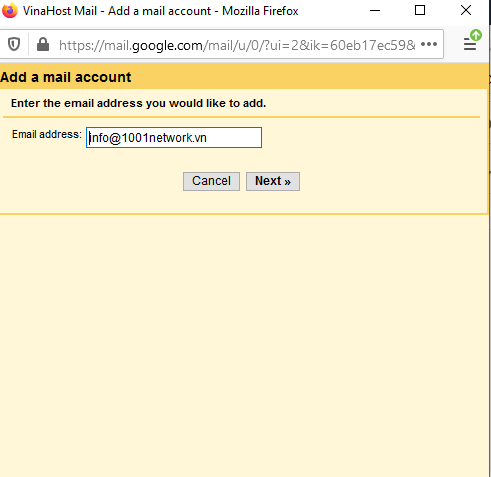Open the page actions three-dots menu
The image size is (491, 477).
(x=429, y=44)
